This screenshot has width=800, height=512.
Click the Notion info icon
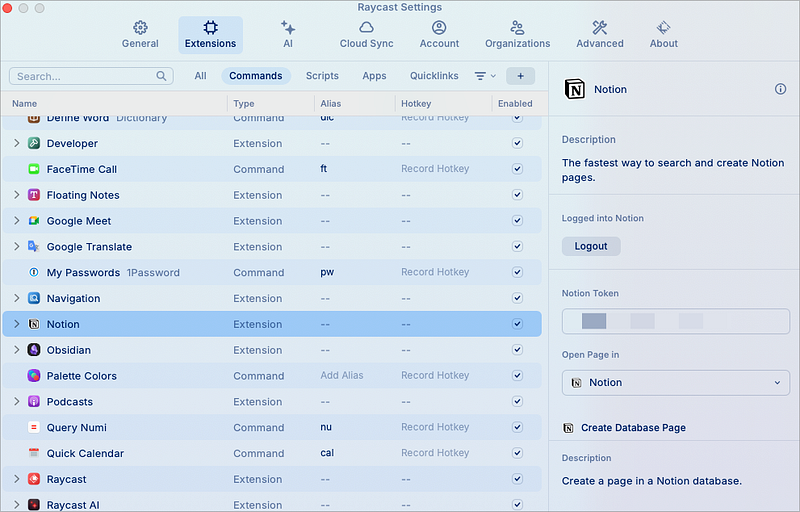pyautogui.click(x=780, y=89)
